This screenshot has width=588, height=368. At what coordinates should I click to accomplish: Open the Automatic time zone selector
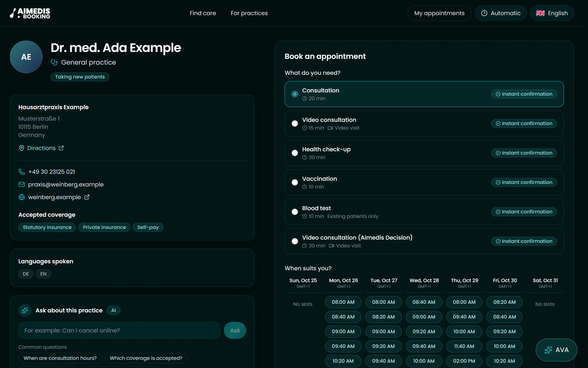point(501,13)
